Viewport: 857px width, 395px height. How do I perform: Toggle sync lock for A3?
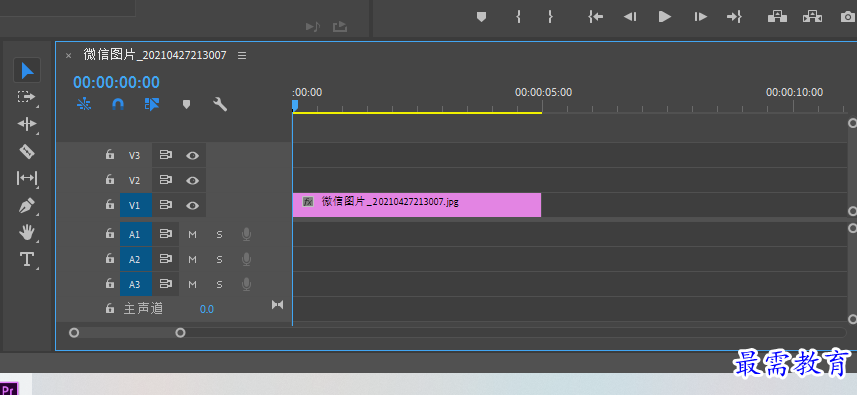[x=166, y=284]
